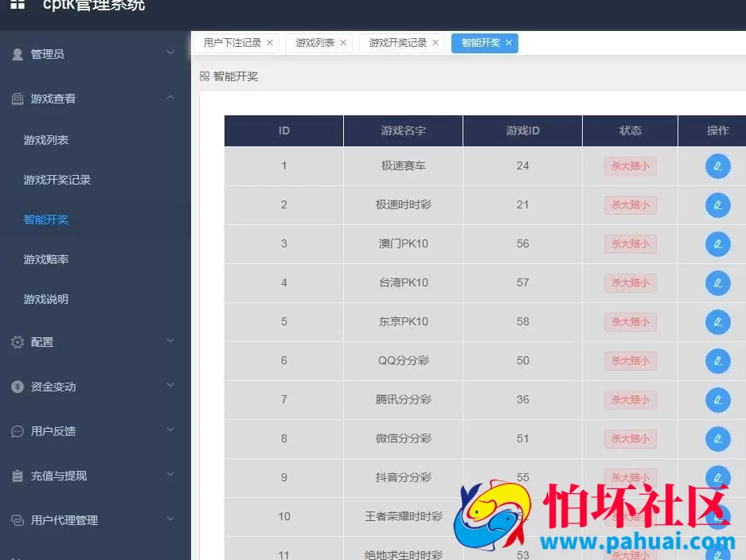The width and height of the screenshot is (746, 560).
Task: Expand the 用户代理管理 section
Action: click(x=170, y=520)
